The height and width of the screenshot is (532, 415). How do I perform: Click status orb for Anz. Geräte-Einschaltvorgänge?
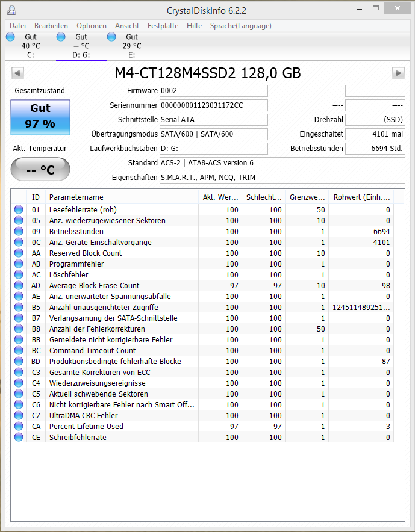tap(19, 243)
